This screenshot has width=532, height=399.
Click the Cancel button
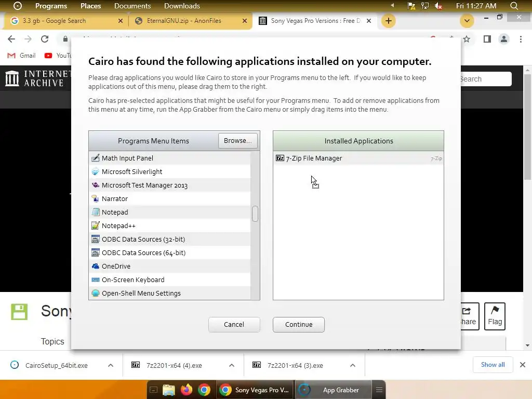[234, 324]
